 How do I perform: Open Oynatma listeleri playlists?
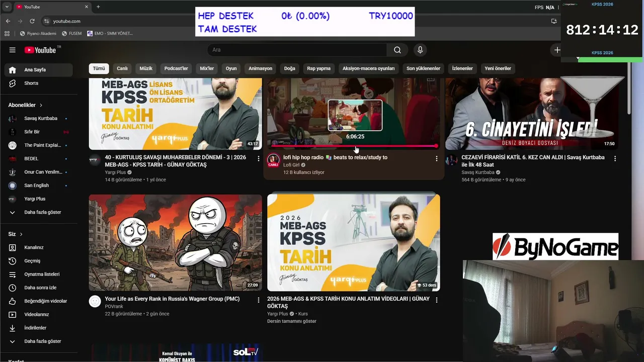coord(38,274)
